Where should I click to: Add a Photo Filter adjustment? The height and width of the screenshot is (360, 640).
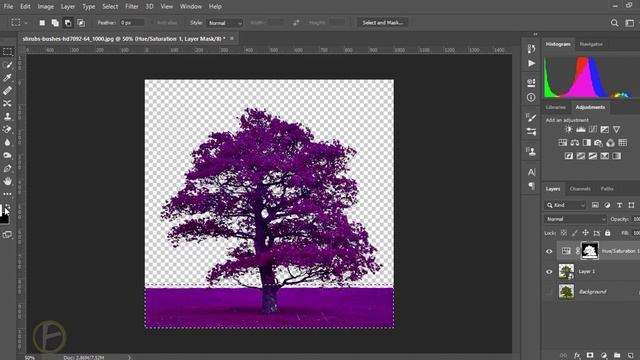coord(598,143)
